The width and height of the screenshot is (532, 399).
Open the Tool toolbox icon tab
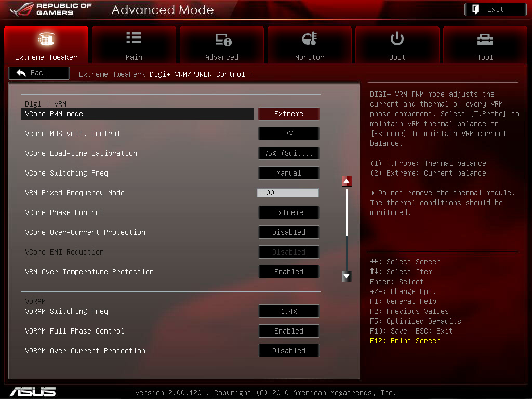click(x=485, y=39)
